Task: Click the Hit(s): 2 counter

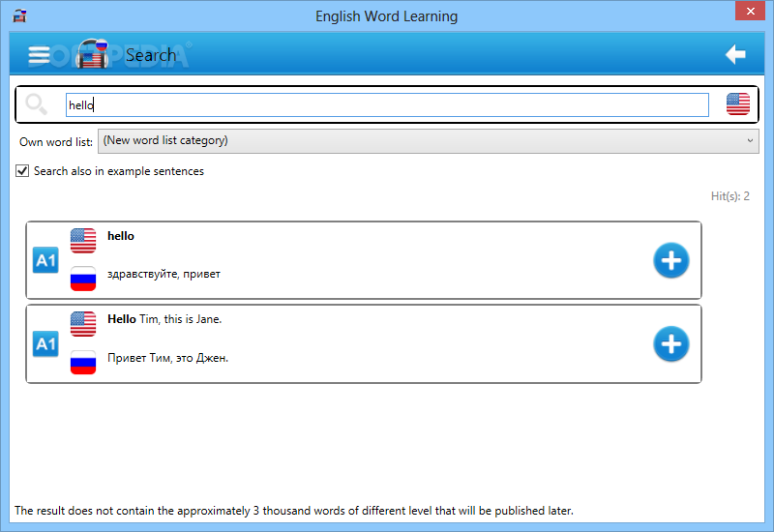Action: click(x=730, y=196)
